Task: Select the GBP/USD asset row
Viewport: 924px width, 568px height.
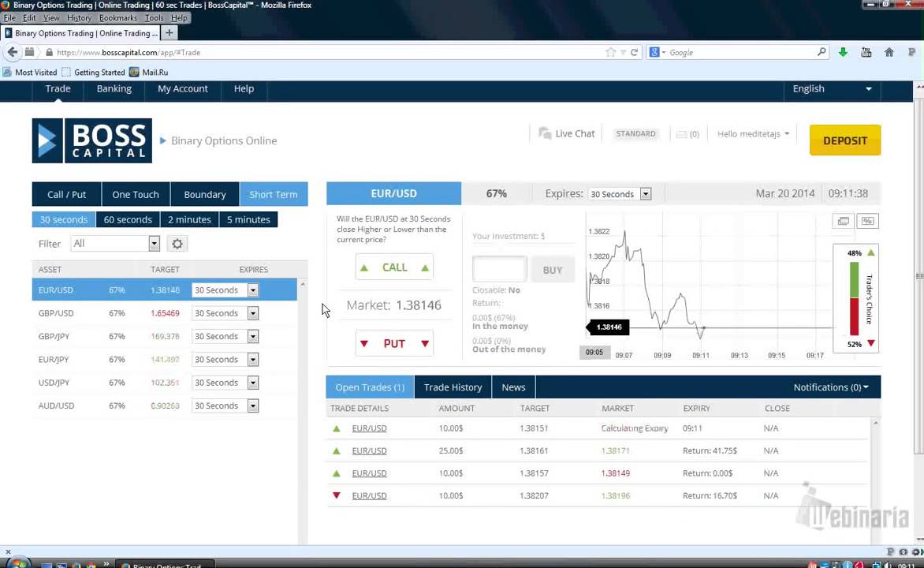Action: pos(165,313)
